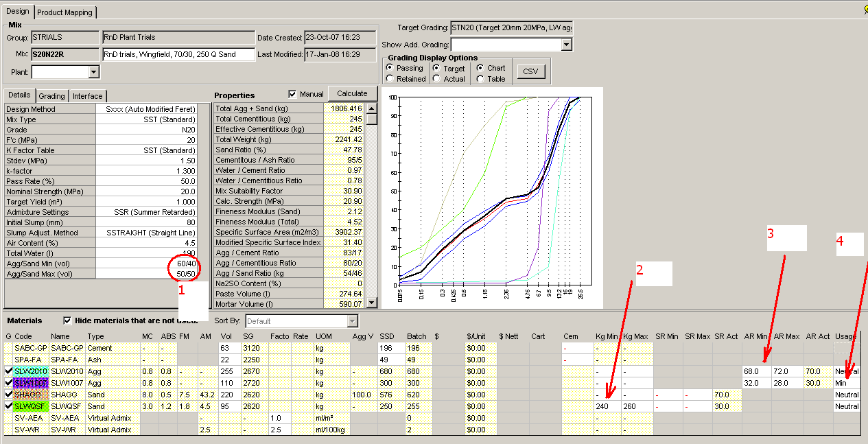Image resolution: width=868 pixels, height=444 pixels.
Task: Click the SHAGG row checkmark in G column
Action: (x=8, y=395)
